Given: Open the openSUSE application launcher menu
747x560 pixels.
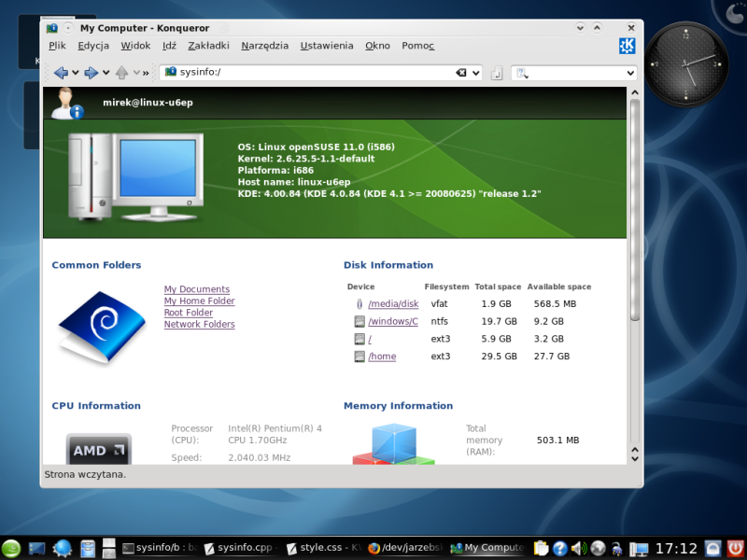Looking at the screenshot, I should click(x=11, y=548).
